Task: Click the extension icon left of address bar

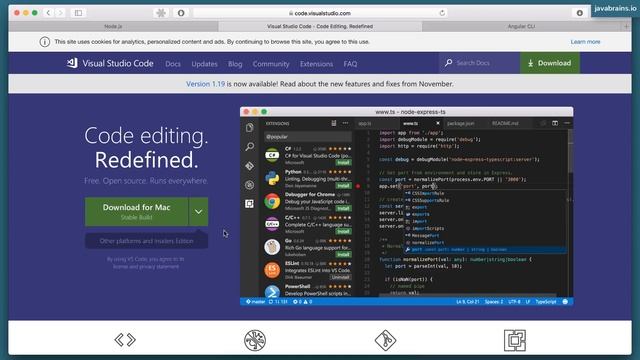Action: (161, 13)
